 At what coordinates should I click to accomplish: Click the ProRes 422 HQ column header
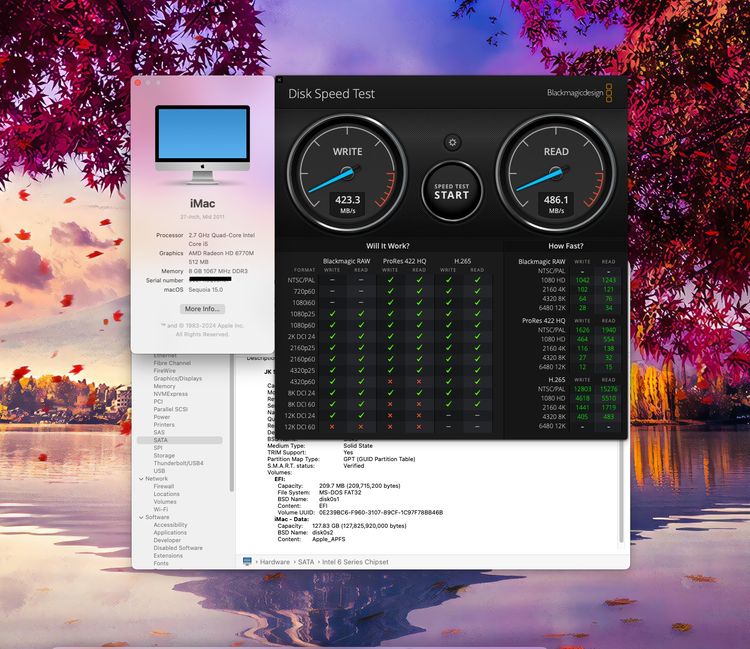point(404,261)
